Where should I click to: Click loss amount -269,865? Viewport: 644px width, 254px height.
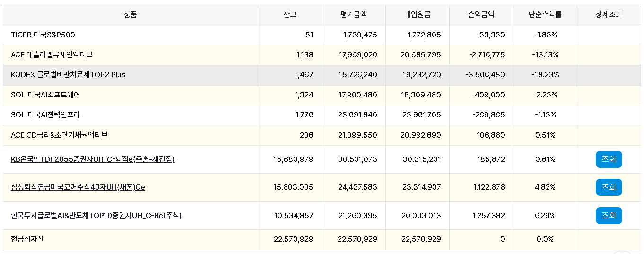(x=488, y=115)
